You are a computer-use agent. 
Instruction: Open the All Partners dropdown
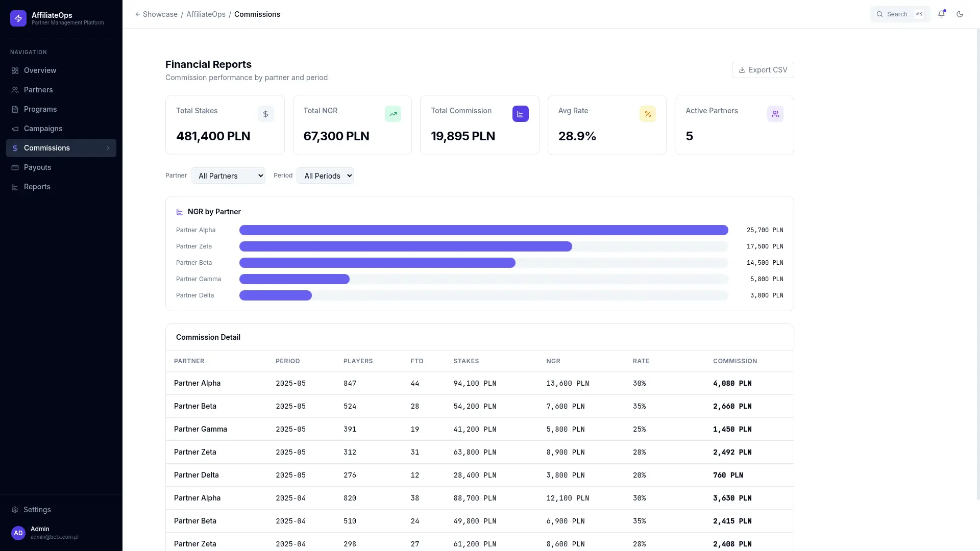[228, 176]
